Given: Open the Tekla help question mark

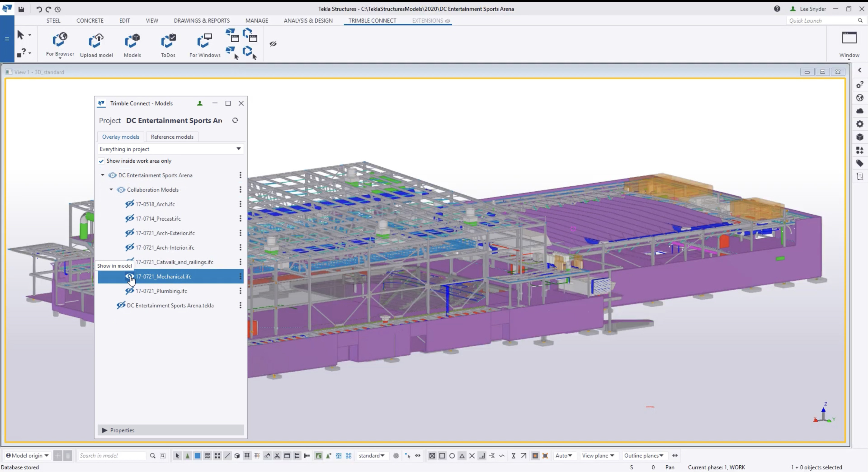Looking at the screenshot, I should (x=777, y=9).
